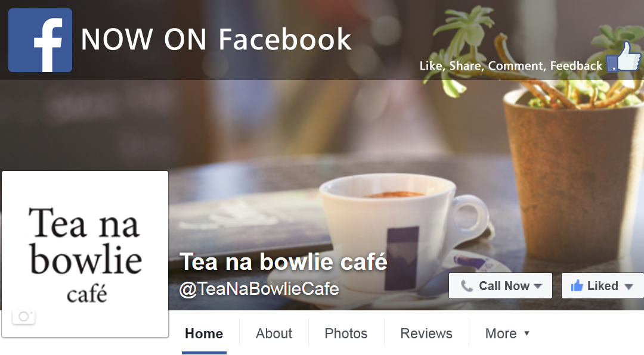The width and height of the screenshot is (644, 355).
Task: Open the Tea na bowlie profile picture
Action: point(85,254)
